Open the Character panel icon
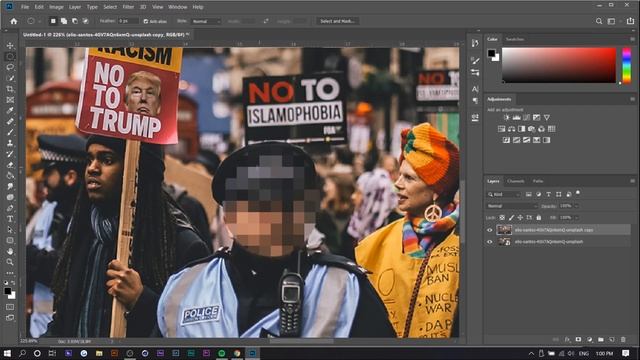 pyautogui.click(x=475, y=89)
